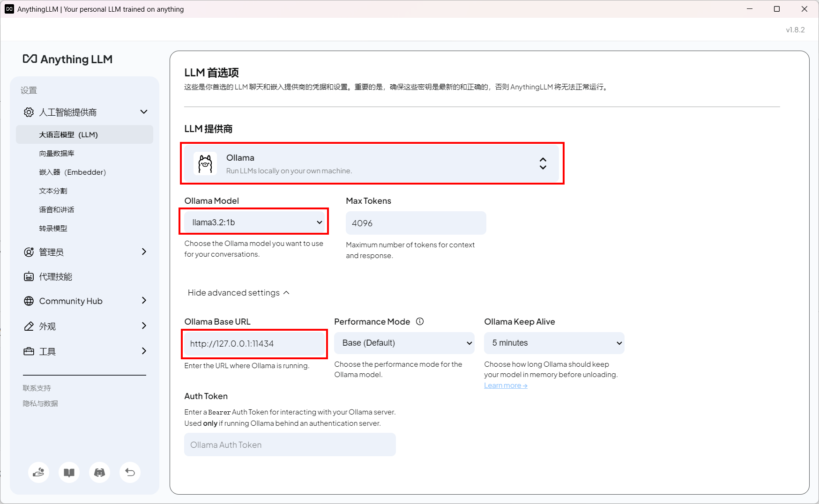The height and width of the screenshot is (504, 819).
Task: Click the 设置 sidebar heading
Action: coord(29,90)
